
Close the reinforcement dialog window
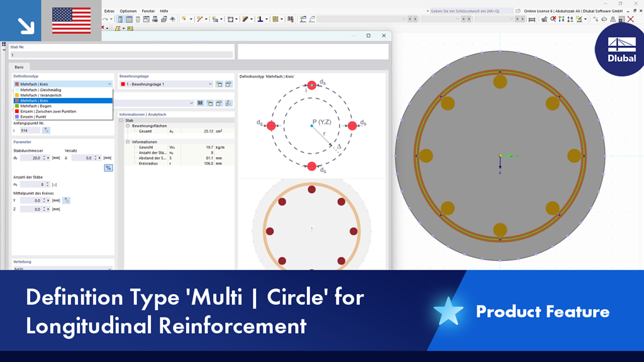384,36
